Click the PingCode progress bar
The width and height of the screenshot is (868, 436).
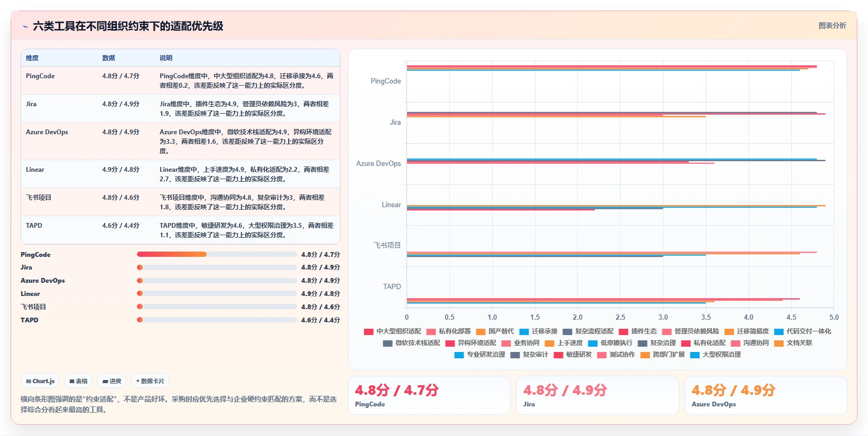point(217,254)
